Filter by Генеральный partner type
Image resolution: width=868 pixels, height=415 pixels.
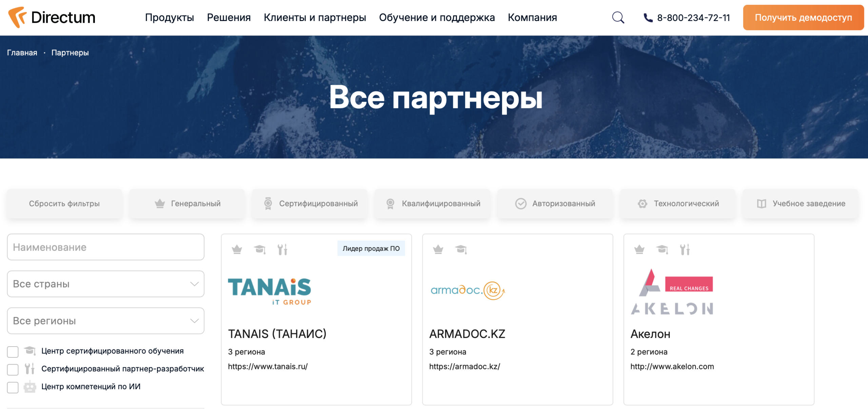[x=187, y=204]
